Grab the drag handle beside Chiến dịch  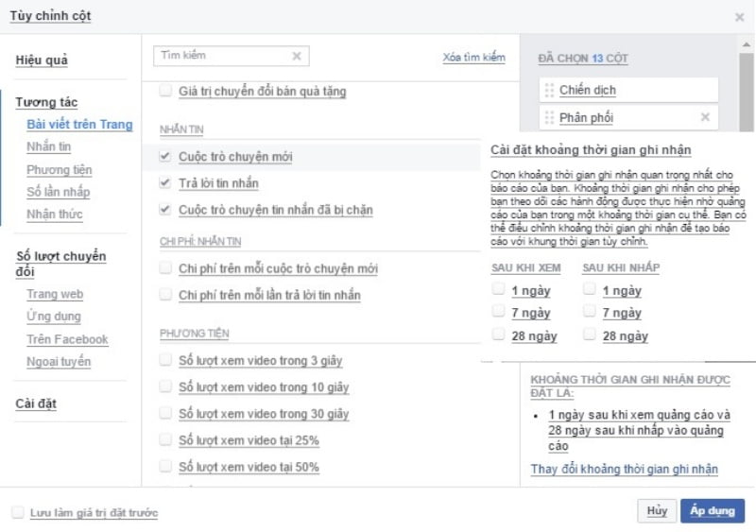[548, 91]
